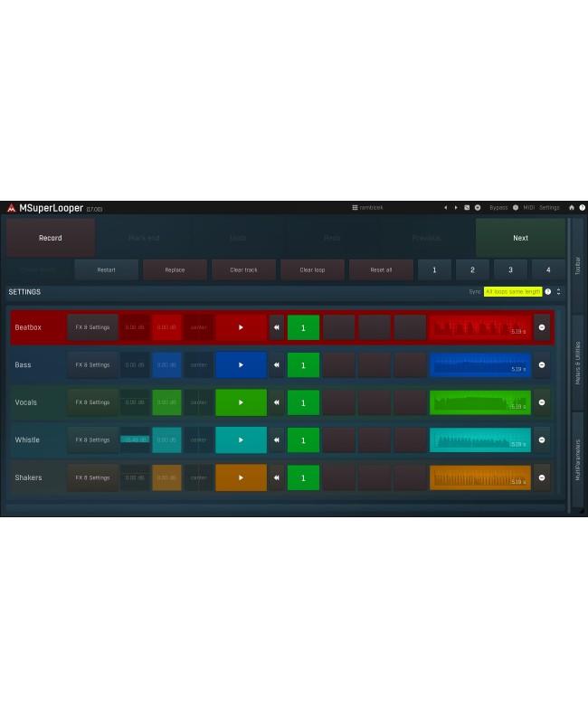Select empty loop slot 2 of Bass
The image size is (588, 718).
point(339,365)
